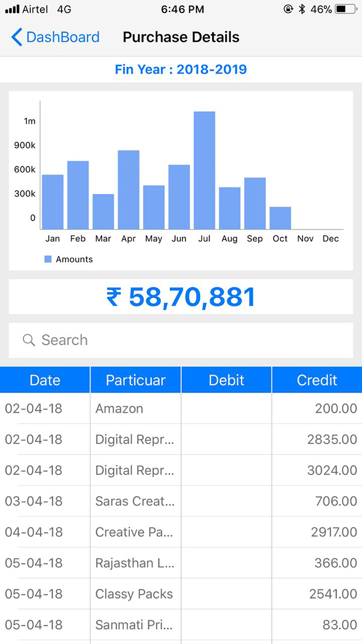Viewport: 362px width, 644px height.
Task: Tap the Bluetooth icon in status bar
Action: click(x=302, y=9)
